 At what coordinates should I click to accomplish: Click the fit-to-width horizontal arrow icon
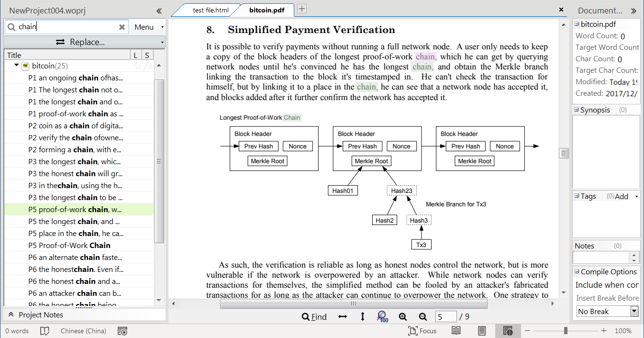[343, 316]
